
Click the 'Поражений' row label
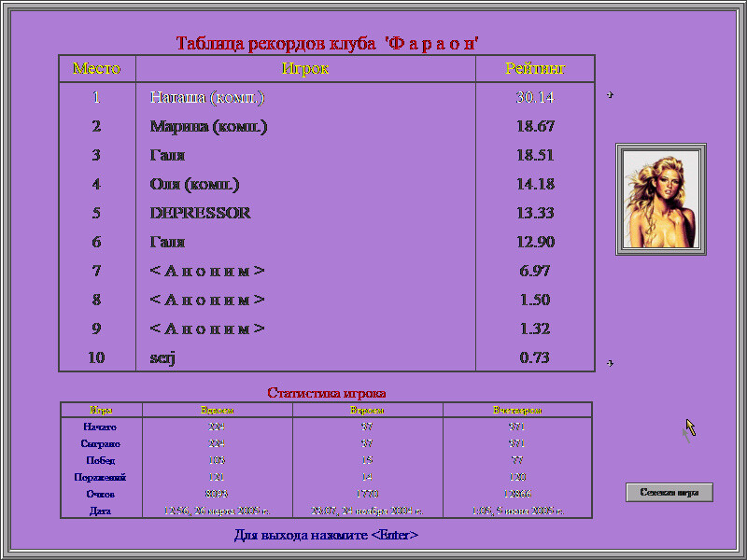(100, 477)
